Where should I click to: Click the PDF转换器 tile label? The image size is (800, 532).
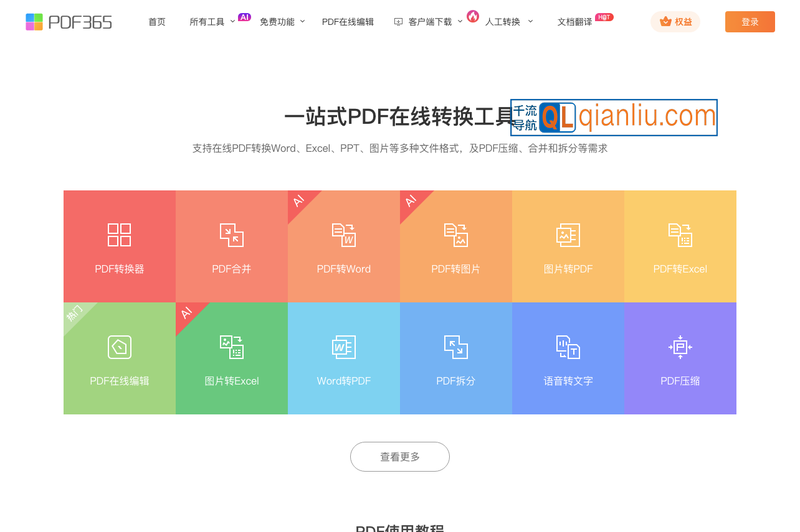tap(119, 269)
